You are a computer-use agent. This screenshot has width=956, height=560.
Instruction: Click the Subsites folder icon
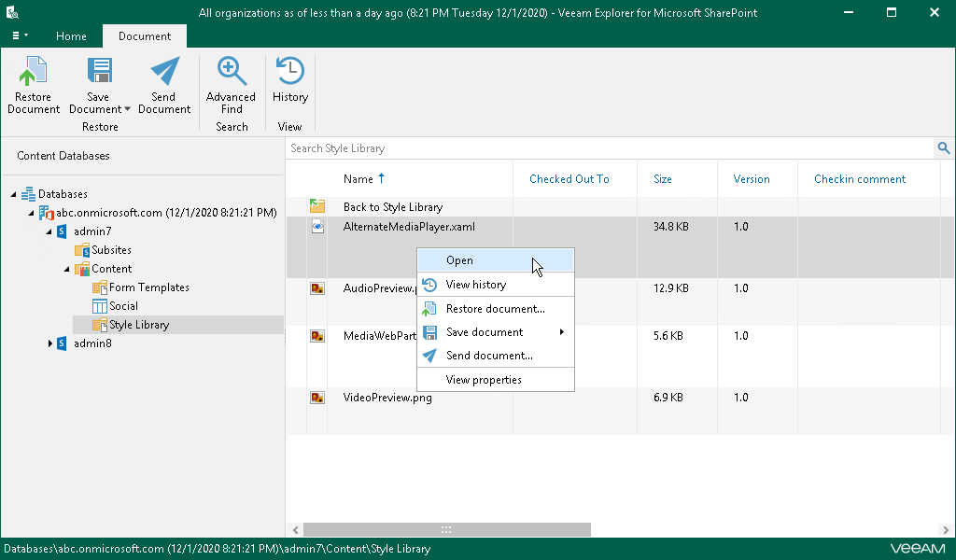coord(82,250)
